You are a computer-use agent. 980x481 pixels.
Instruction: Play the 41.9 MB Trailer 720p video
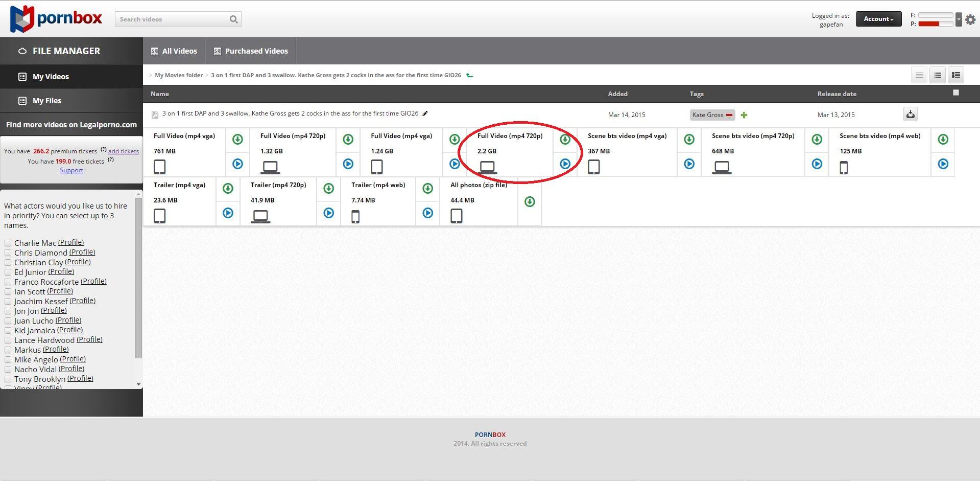pyautogui.click(x=328, y=213)
